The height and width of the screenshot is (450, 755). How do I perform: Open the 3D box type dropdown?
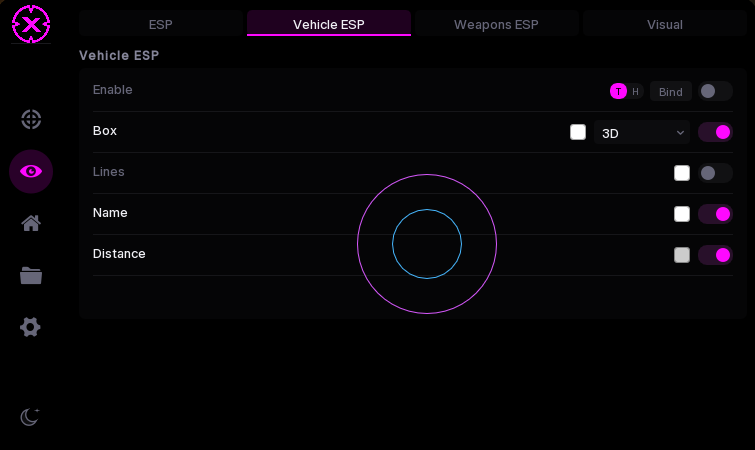(x=641, y=133)
